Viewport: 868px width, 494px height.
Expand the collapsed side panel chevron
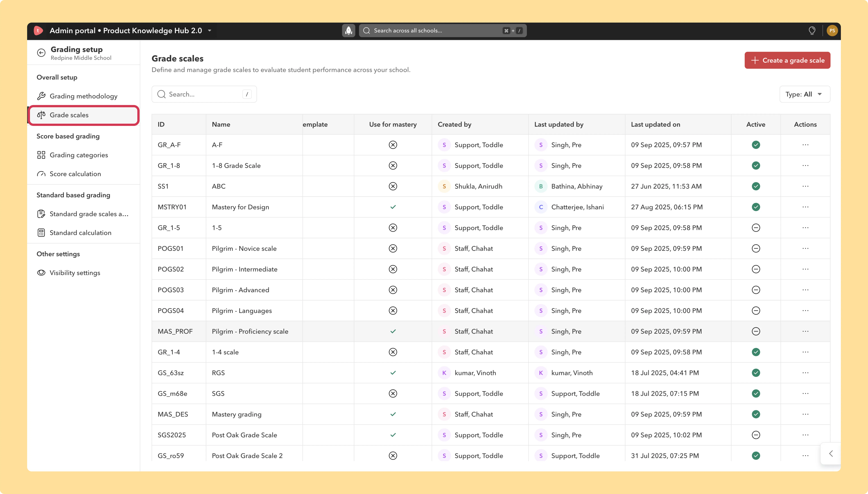(831, 454)
